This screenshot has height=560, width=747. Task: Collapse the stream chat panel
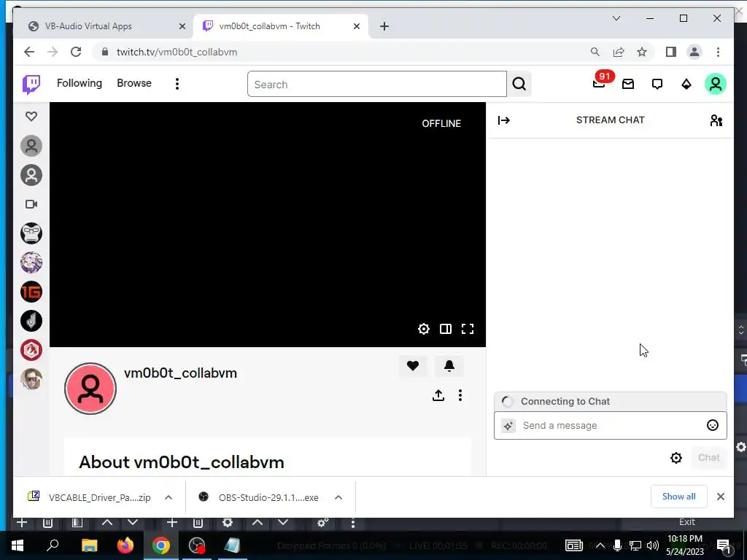coord(503,120)
